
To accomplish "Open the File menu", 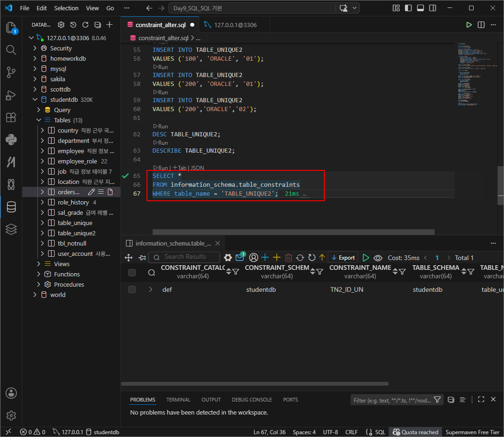I will point(24,8).
